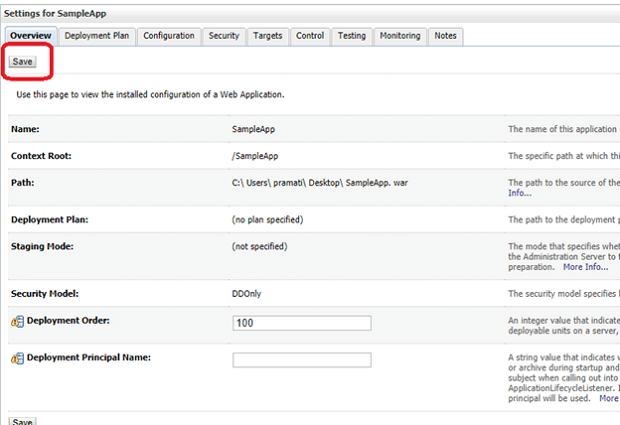Open the Deployment Plan tab
Image resolution: width=620 pixels, height=425 pixels.
(98, 36)
